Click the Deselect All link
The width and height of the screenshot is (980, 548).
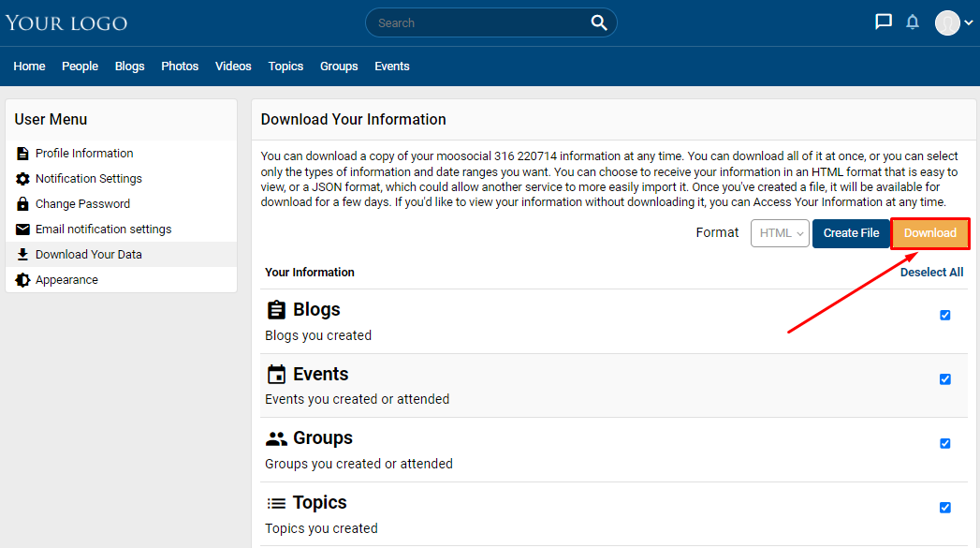(x=931, y=272)
